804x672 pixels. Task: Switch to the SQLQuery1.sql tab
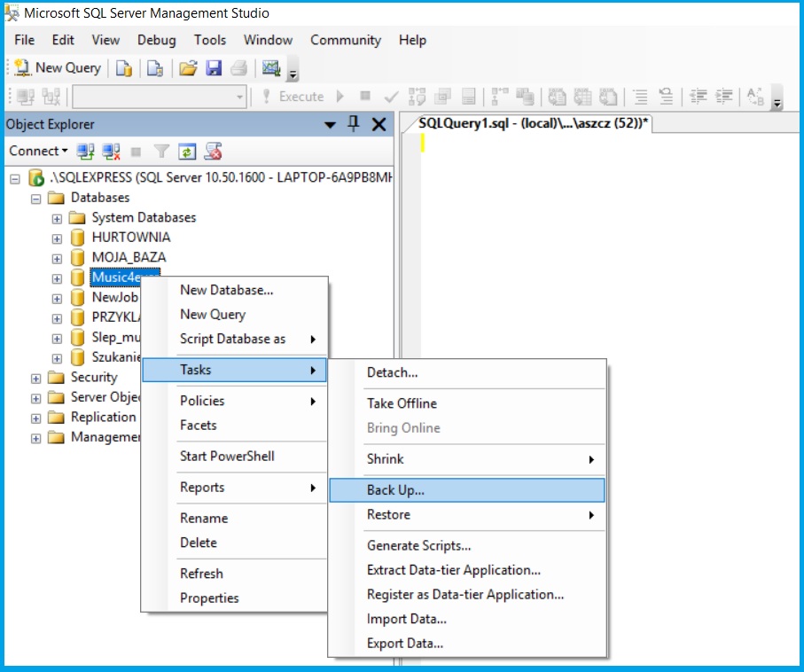534,124
